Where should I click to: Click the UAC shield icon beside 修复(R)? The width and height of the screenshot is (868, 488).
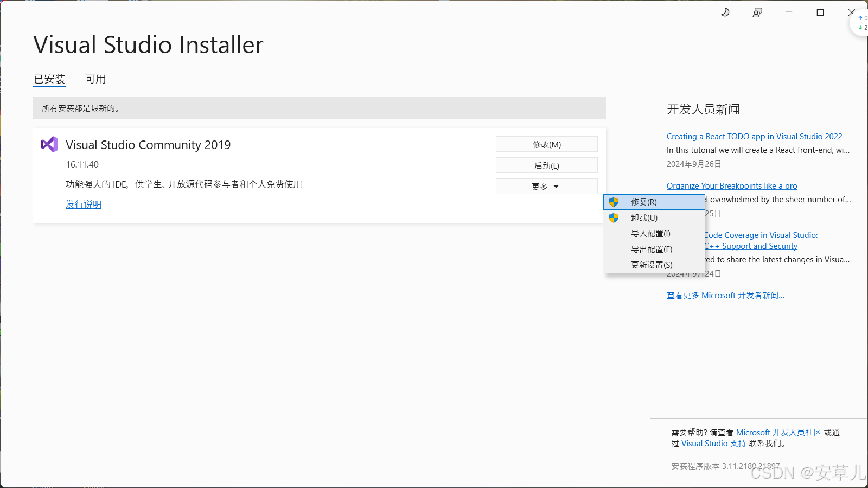(x=614, y=202)
